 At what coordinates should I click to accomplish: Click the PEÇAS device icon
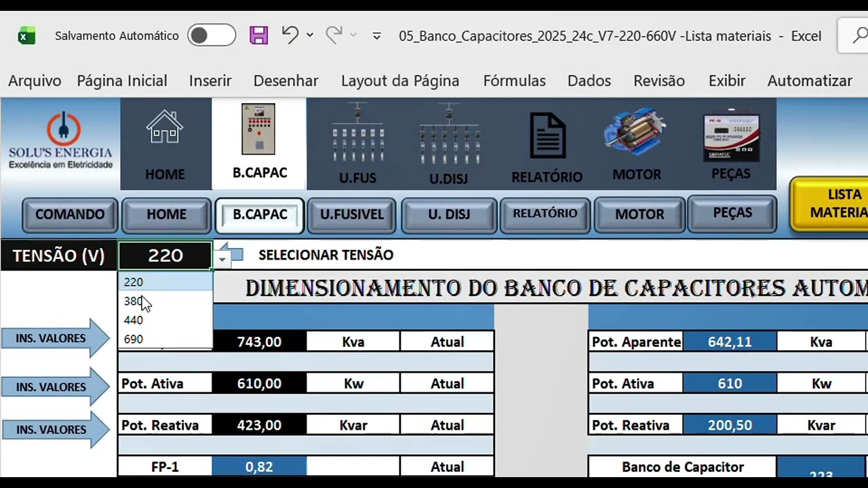pos(731,136)
